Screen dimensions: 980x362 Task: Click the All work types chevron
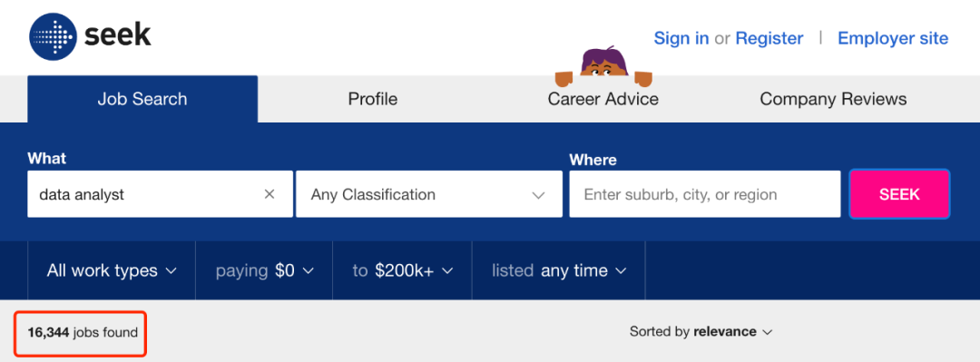[x=171, y=271]
